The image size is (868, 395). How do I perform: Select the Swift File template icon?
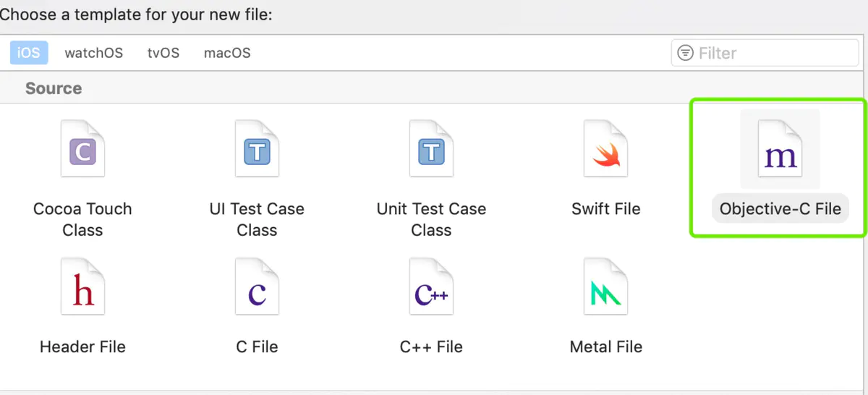(606, 149)
